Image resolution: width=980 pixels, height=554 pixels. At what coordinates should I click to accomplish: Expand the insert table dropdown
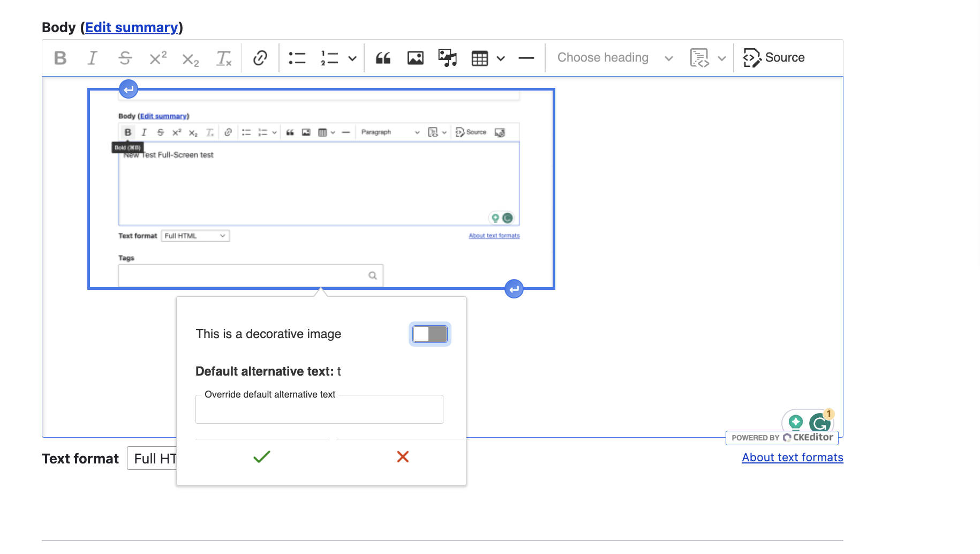coord(501,58)
